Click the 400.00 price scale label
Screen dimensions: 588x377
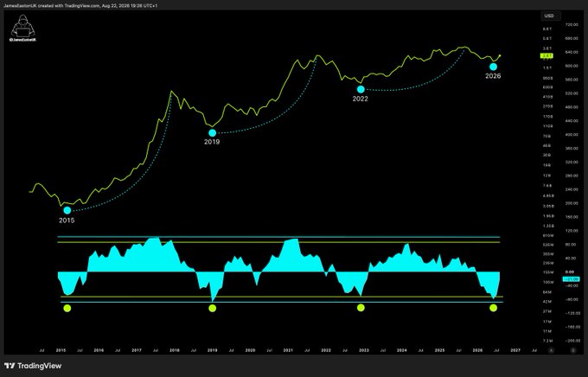[x=572, y=135]
